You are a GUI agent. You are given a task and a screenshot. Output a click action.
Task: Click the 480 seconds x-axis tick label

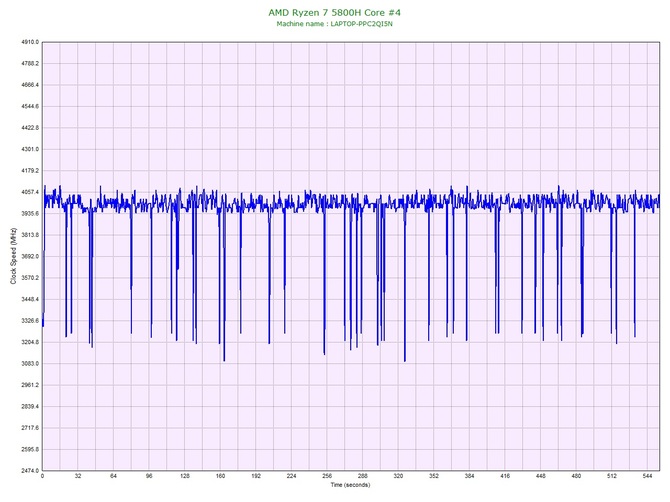[x=576, y=476]
